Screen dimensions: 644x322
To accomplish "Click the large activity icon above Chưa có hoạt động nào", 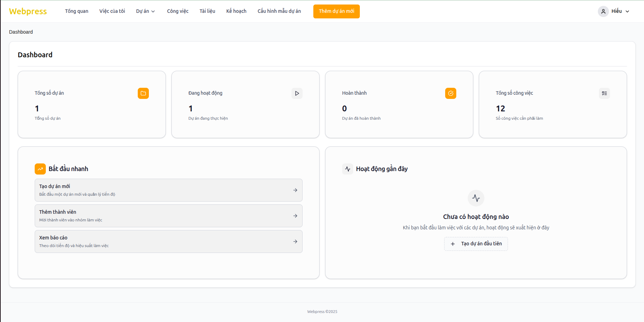I will [x=476, y=198].
